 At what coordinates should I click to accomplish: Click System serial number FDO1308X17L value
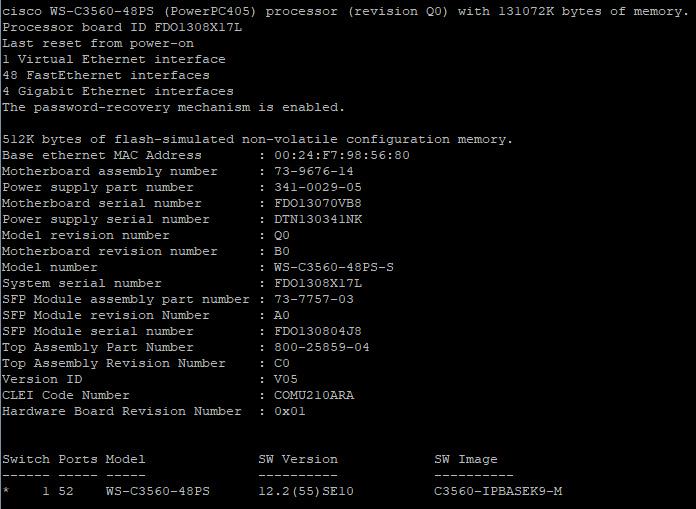[317, 283]
